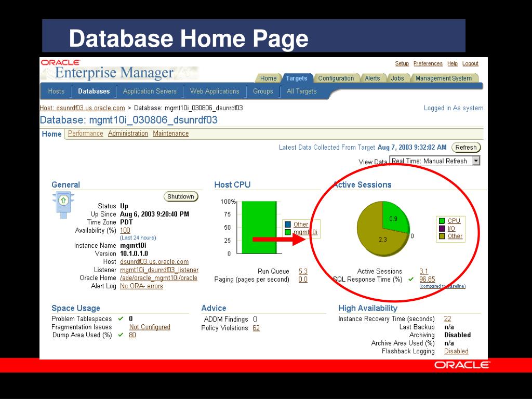
Task: Open the No ORA- errors alert log link
Action: click(141, 286)
